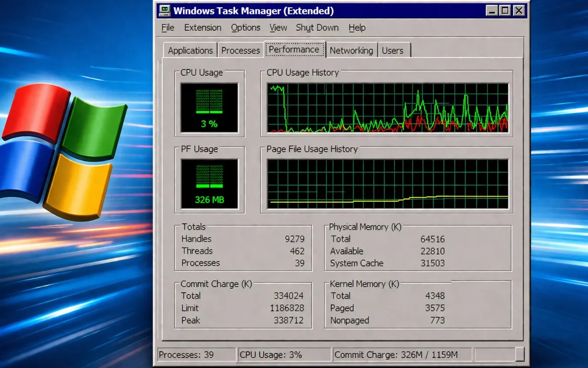The width and height of the screenshot is (588, 368).
Task: Open the Options menu
Action: click(245, 27)
